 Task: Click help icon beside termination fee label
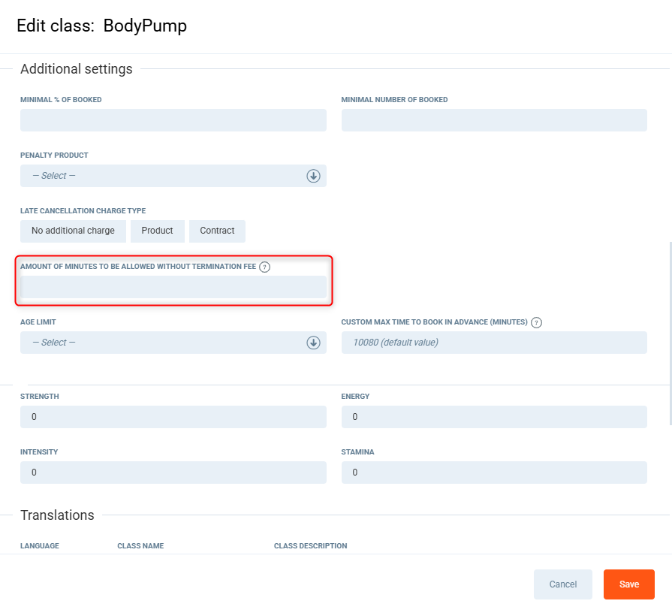[264, 267]
